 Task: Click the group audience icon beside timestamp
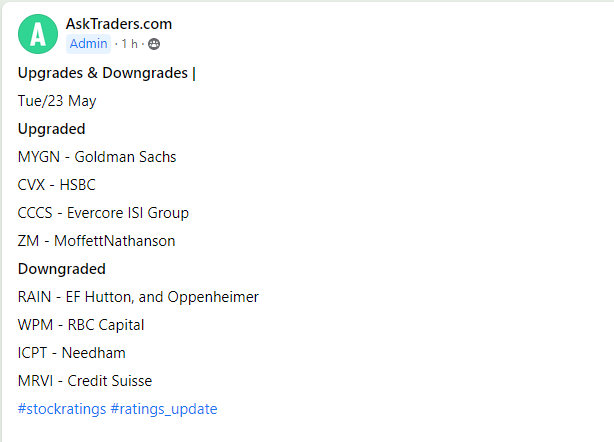pos(154,44)
